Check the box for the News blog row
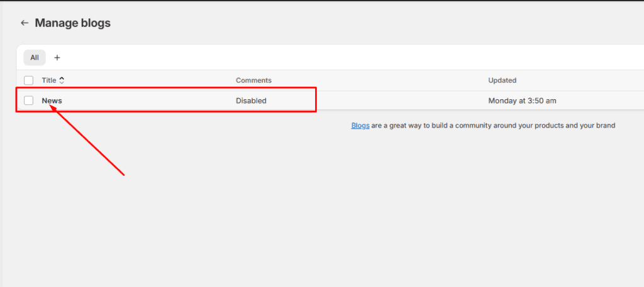644x287 pixels. pyautogui.click(x=28, y=100)
